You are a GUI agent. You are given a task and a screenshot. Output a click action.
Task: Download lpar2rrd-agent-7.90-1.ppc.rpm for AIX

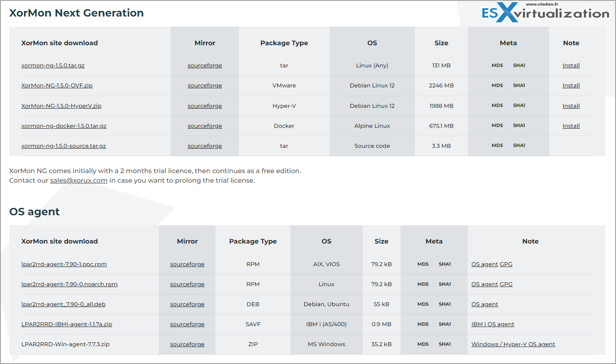pos(64,264)
